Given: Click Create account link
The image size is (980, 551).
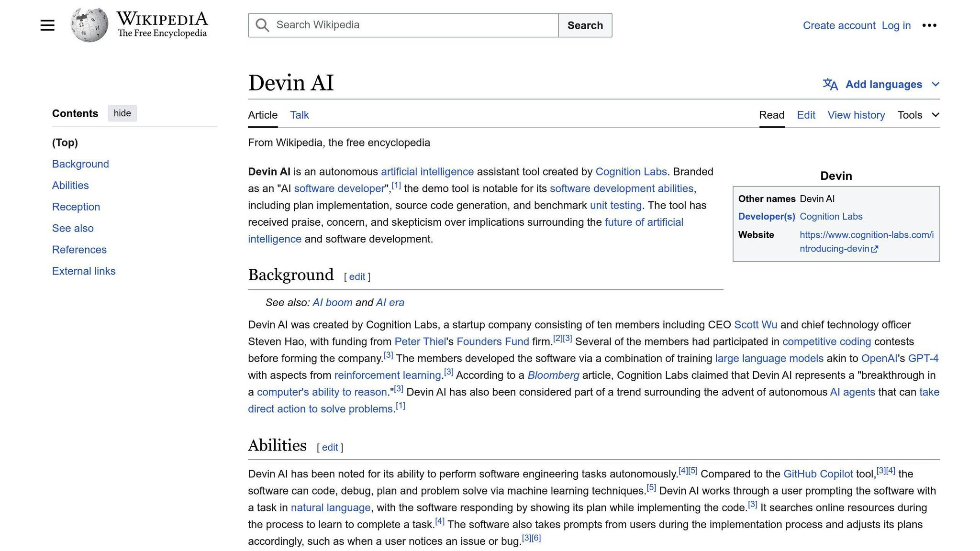Looking at the screenshot, I should pos(839,26).
